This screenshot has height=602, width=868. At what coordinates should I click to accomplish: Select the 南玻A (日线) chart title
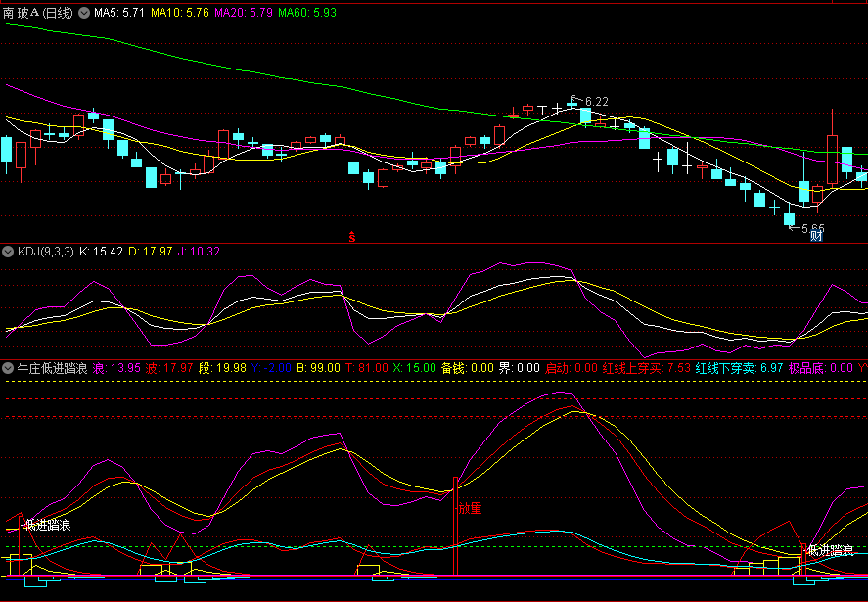point(38,13)
